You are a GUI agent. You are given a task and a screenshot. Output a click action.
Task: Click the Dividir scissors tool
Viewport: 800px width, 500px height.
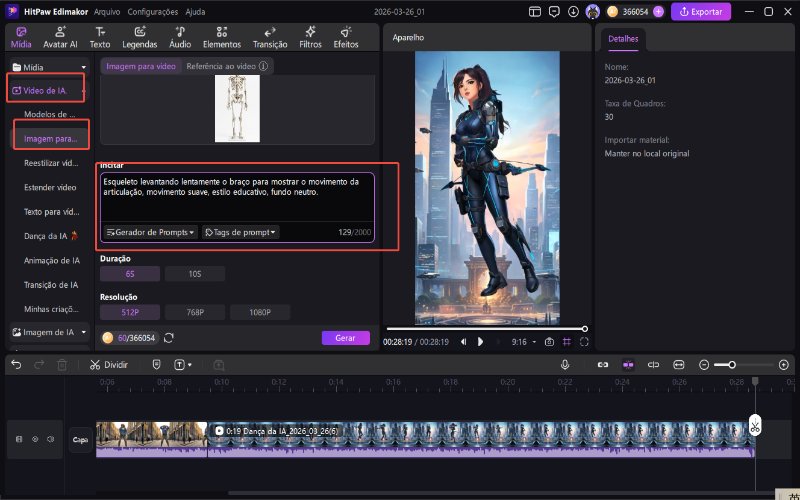click(109, 365)
